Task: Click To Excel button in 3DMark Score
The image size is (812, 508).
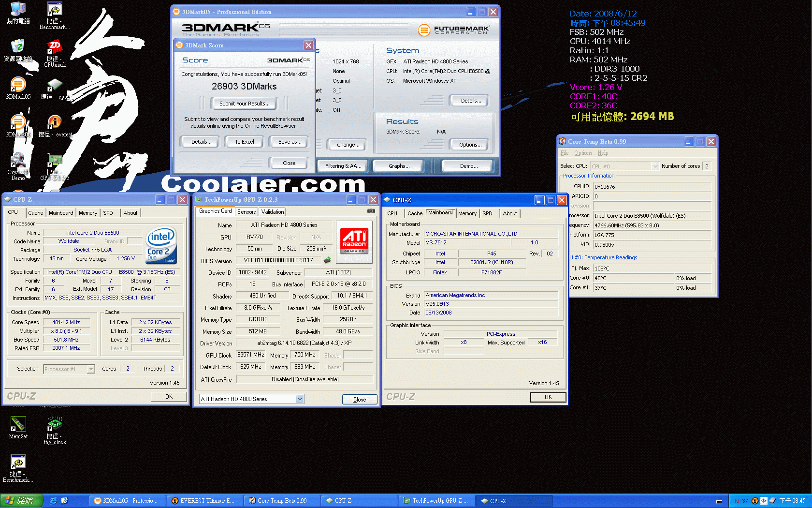Action: (x=245, y=142)
